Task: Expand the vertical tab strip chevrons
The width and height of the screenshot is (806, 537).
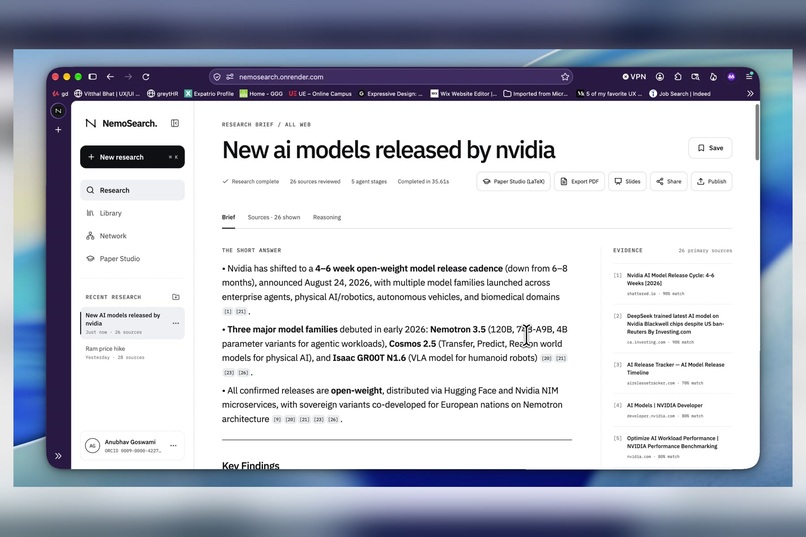Action: coord(58,456)
